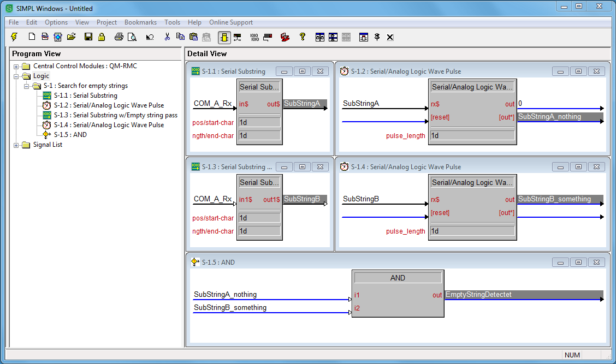Expand the Central Control Modules tree node

pyautogui.click(x=16, y=67)
